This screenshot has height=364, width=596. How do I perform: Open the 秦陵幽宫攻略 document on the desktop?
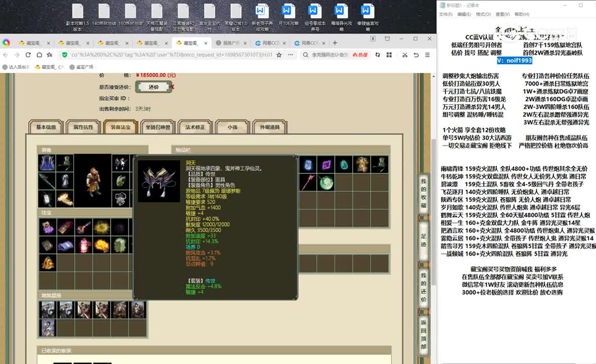tap(367, 17)
